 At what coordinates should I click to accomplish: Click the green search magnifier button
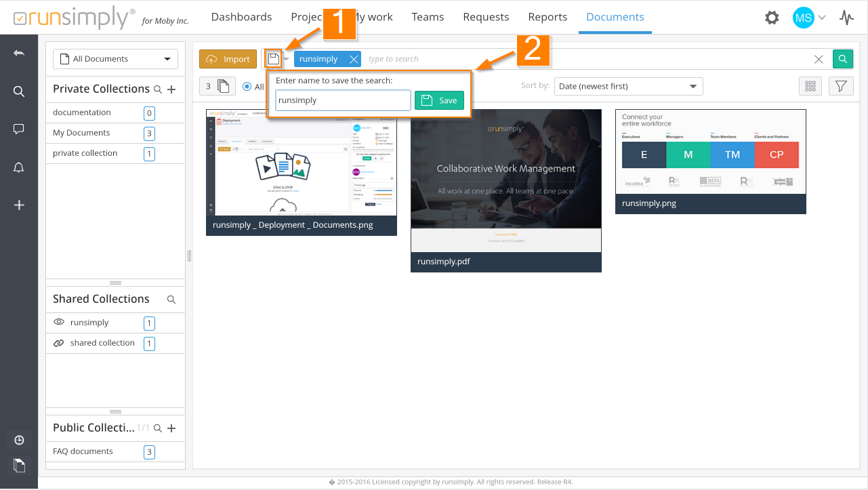[842, 59]
